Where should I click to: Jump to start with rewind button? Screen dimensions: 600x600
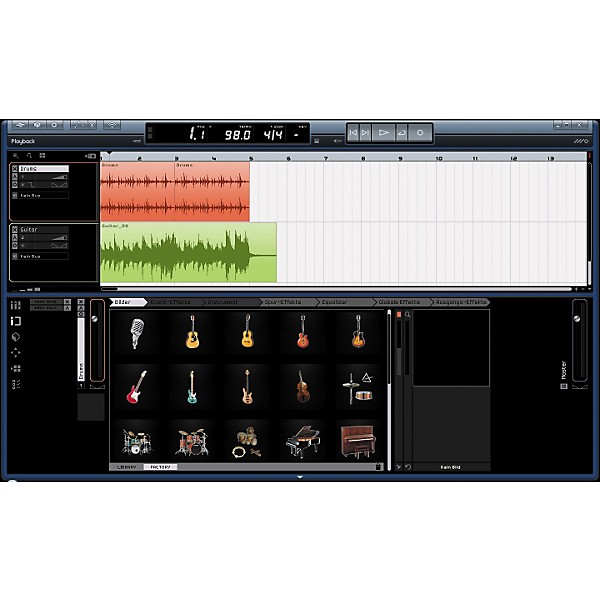coord(355,132)
